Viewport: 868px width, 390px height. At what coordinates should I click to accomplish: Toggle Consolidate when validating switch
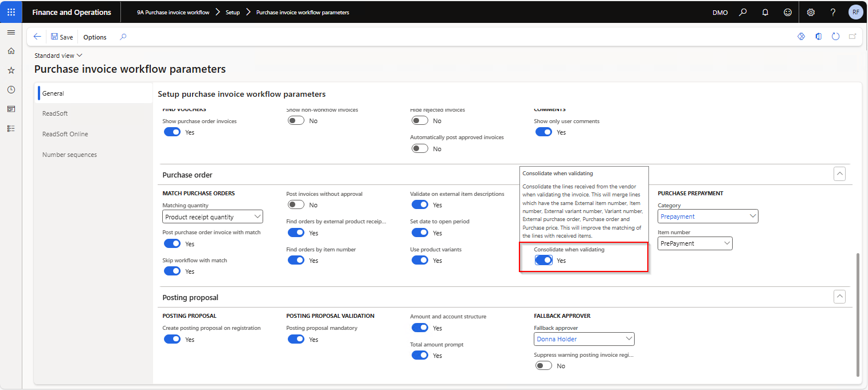(x=544, y=261)
